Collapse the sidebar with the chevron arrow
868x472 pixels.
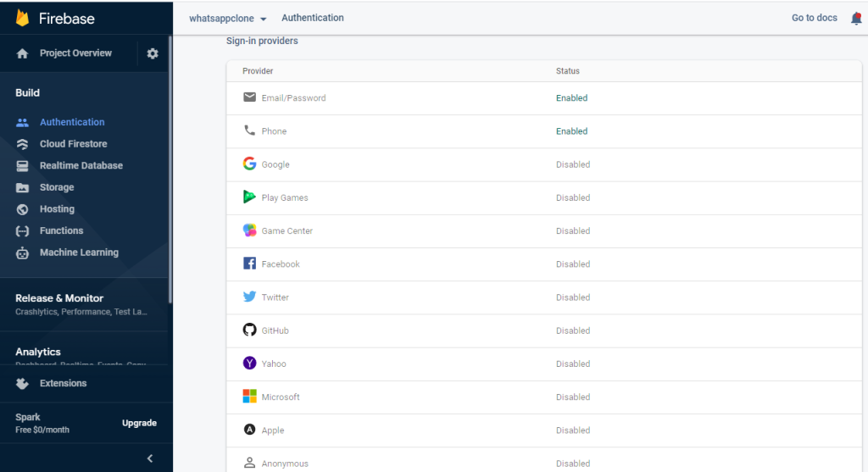coord(150,458)
